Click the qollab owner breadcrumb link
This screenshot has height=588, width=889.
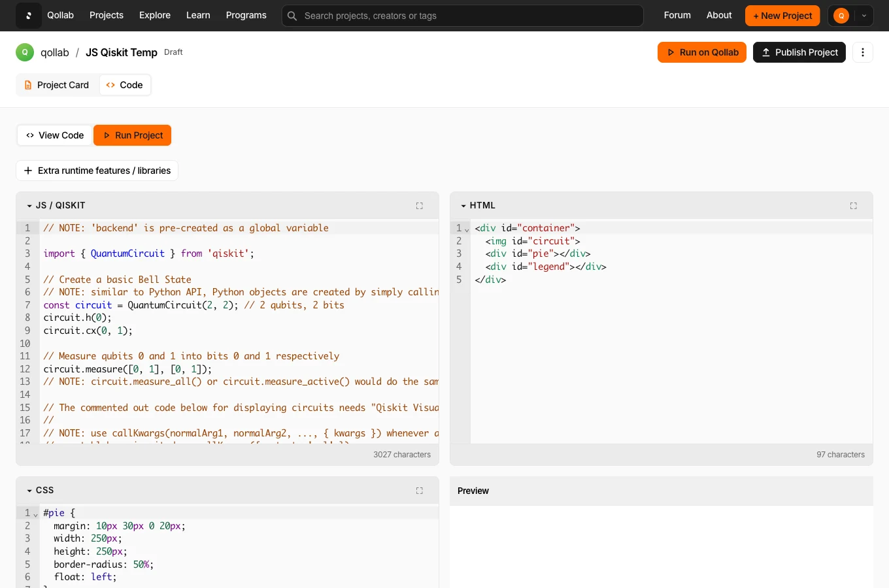click(55, 52)
